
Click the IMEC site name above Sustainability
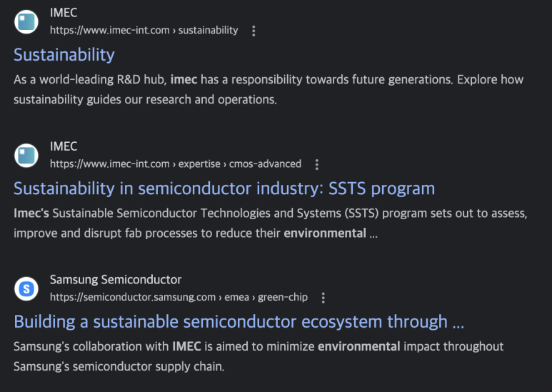pyautogui.click(x=64, y=13)
